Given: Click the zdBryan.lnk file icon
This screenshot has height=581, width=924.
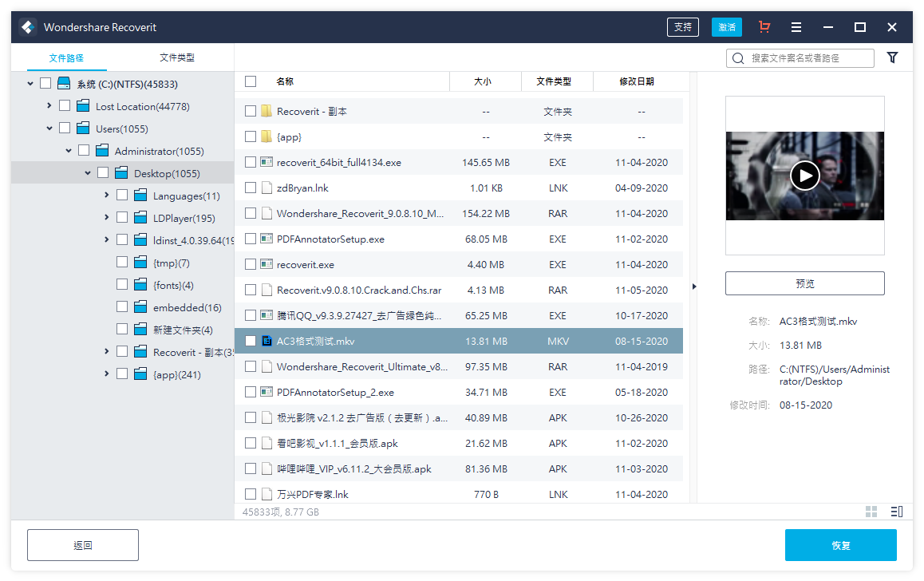Looking at the screenshot, I should tap(267, 188).
